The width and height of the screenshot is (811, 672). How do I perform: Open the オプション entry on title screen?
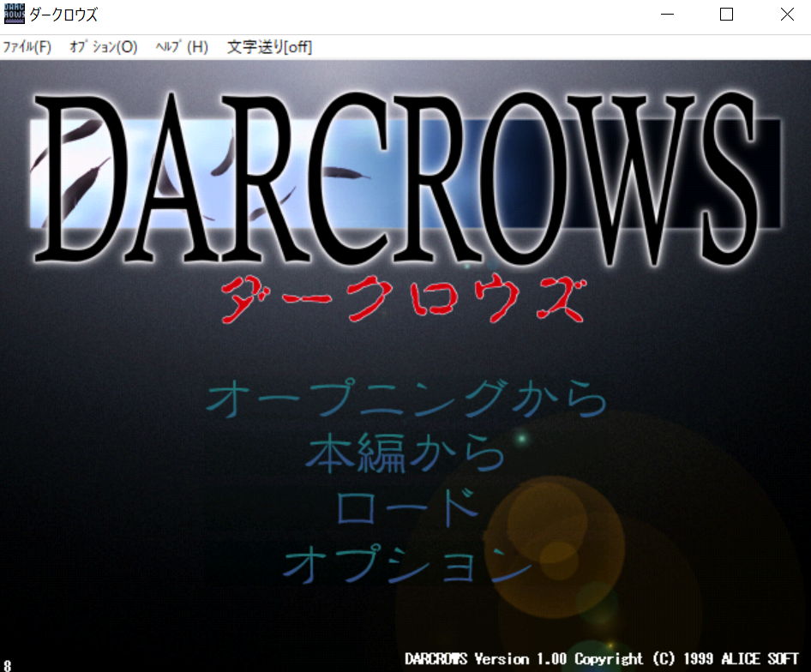(x=407, y=564)
